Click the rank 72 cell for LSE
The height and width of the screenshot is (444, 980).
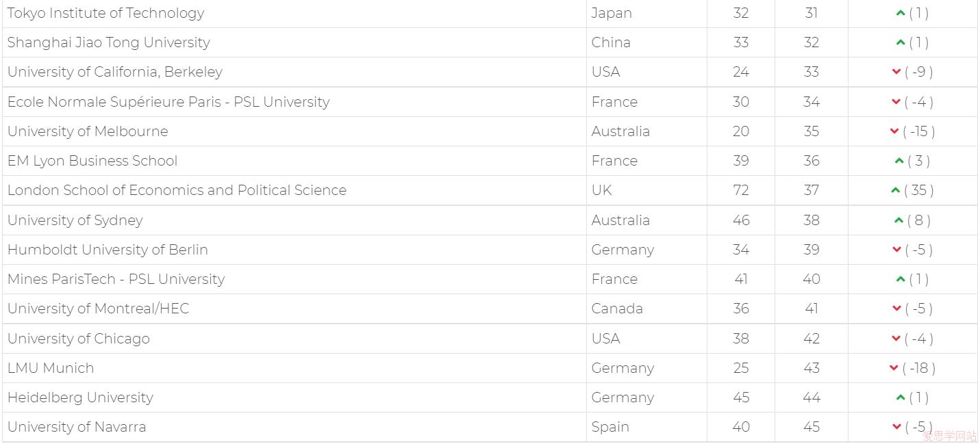pyautogui.click(x=741, y=190)
